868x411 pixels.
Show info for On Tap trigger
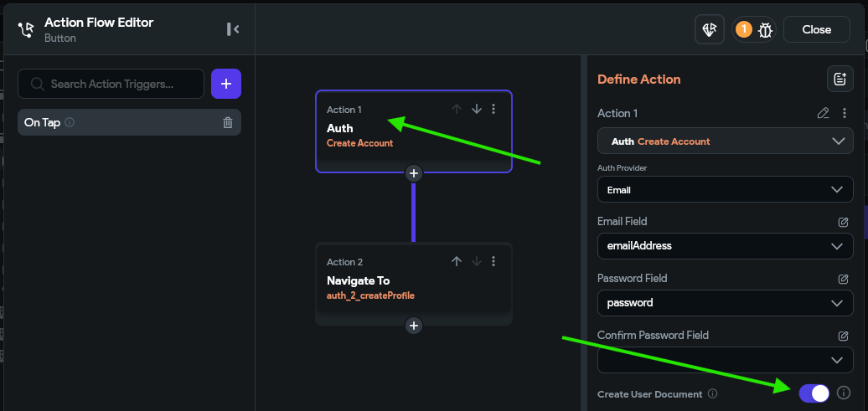pyautogui.click(x=70, y=122)
